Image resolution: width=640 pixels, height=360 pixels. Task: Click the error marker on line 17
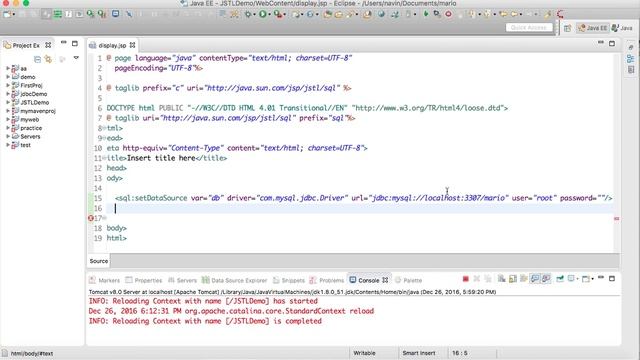click(91, 218)
